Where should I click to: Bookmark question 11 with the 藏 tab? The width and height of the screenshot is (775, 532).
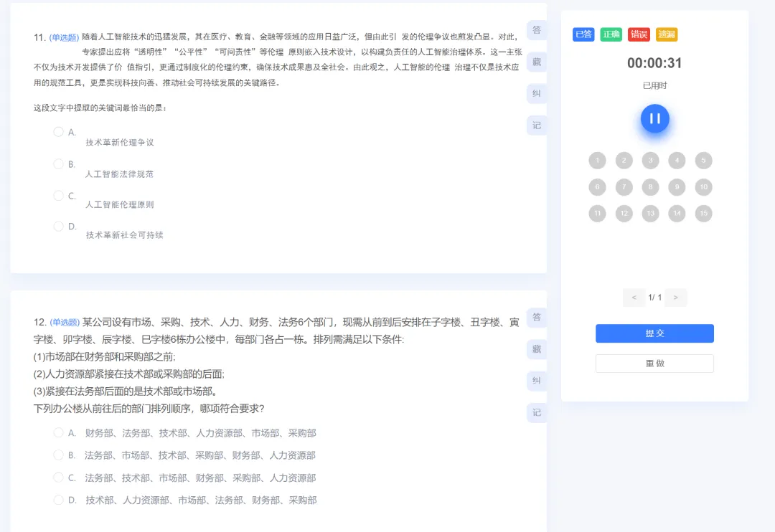[537, 62]
